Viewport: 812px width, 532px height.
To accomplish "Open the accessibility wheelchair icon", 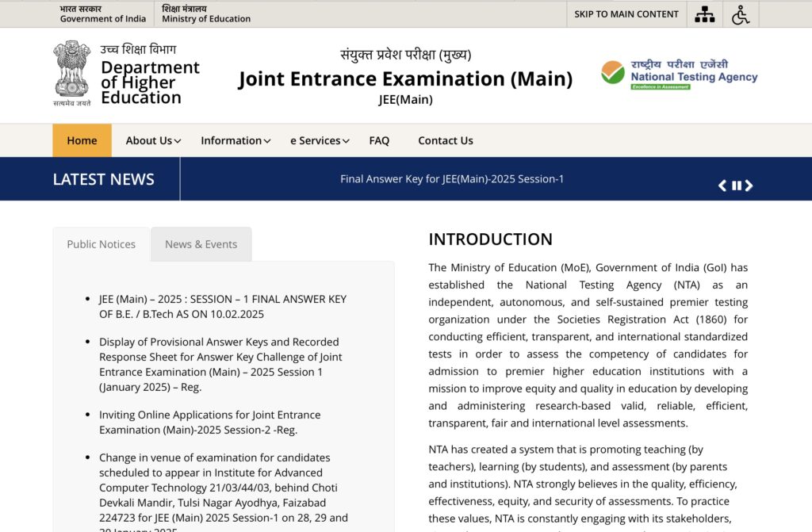I will (x=741, y=14).
